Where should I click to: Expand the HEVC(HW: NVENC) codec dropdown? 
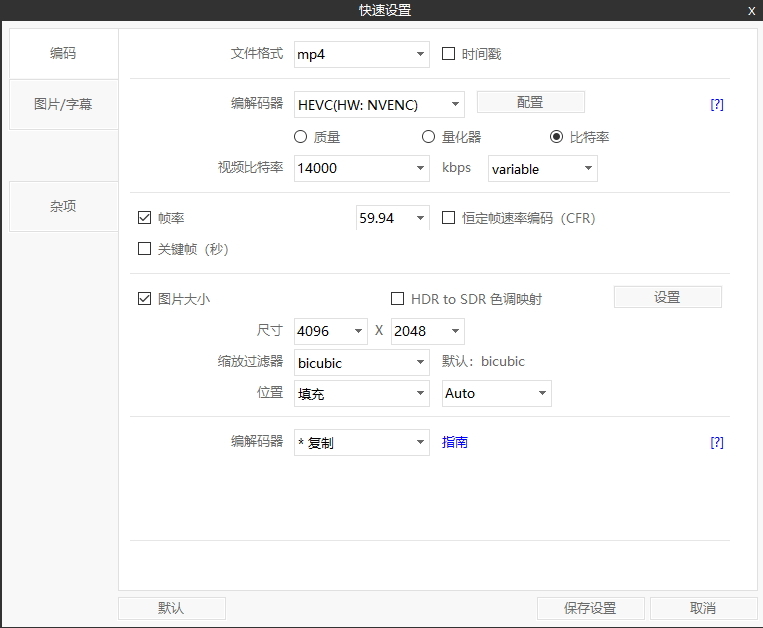[379, 105]
